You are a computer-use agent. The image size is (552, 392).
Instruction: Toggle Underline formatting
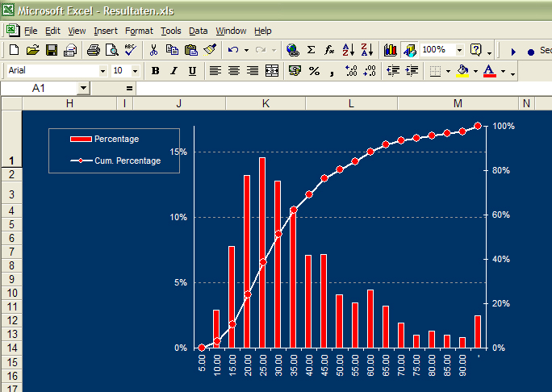pyautogui.click(x=192, y=71)
